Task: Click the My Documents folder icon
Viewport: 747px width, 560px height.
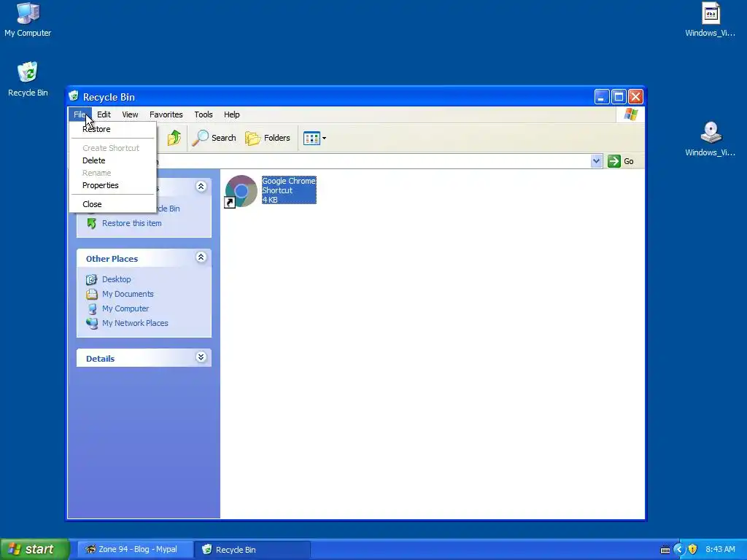Action: (91, 295)
